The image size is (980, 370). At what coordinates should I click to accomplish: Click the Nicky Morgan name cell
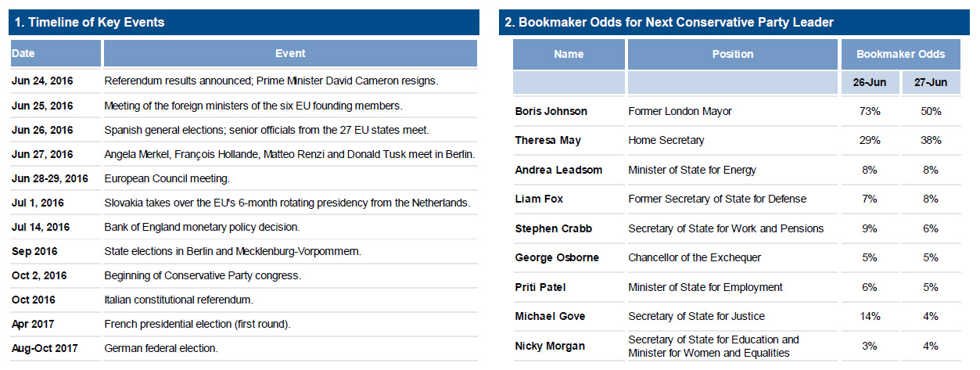pos(547,346)
